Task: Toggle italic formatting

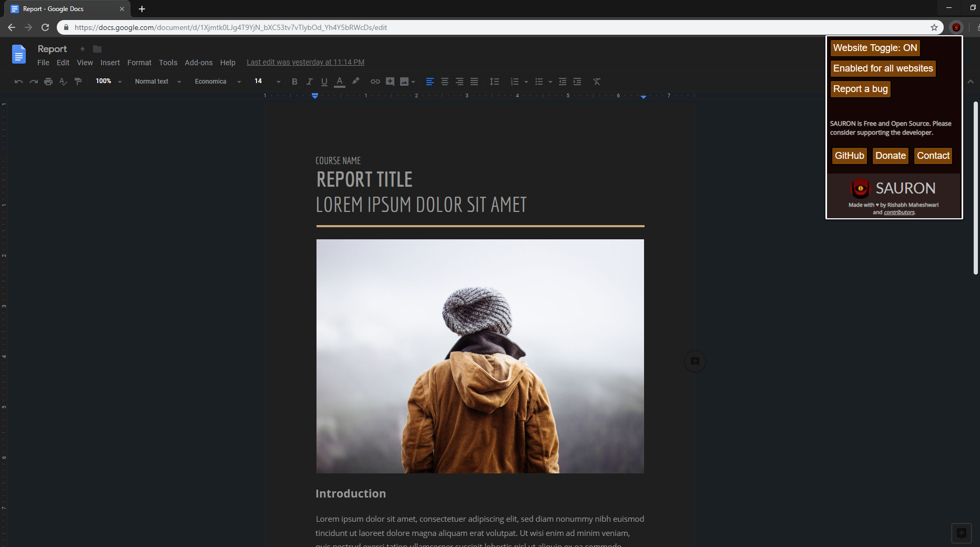Action: coord(309,82)
